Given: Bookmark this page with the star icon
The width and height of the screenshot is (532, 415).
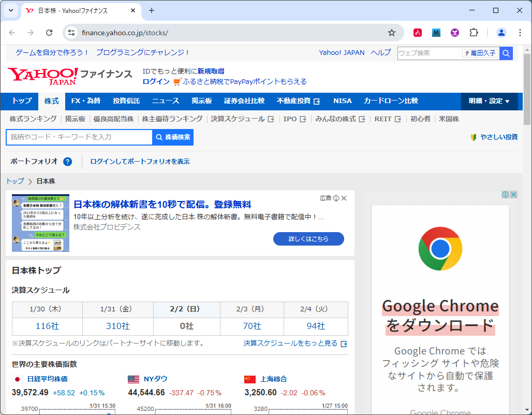Looking at the screenshot, I should (392, 33).
